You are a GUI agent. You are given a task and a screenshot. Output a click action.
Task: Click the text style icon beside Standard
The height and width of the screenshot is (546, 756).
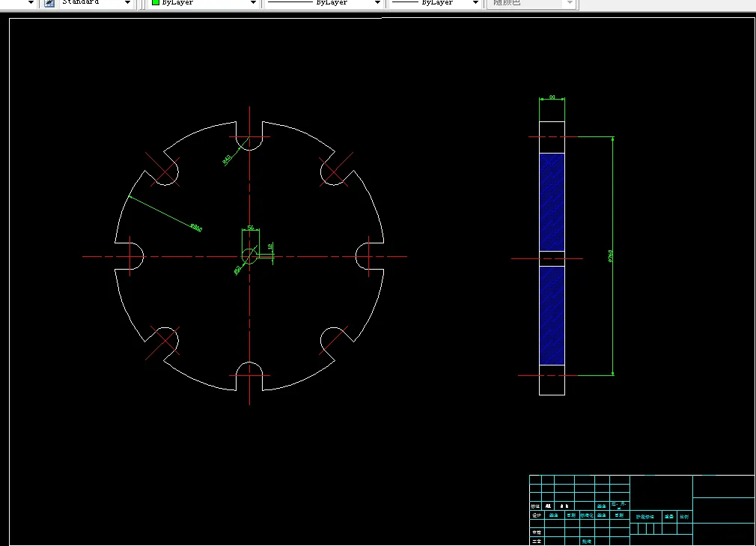(x=49, y=3)
